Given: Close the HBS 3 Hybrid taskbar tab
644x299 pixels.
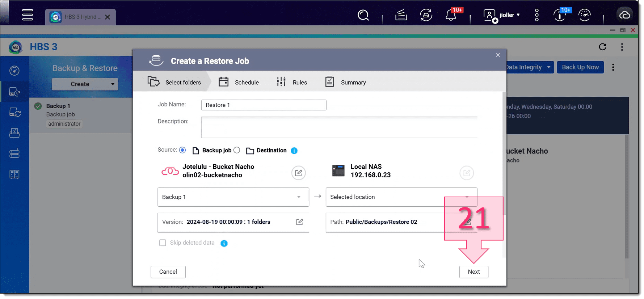Looking at the screenshot, I should [108, 17].
